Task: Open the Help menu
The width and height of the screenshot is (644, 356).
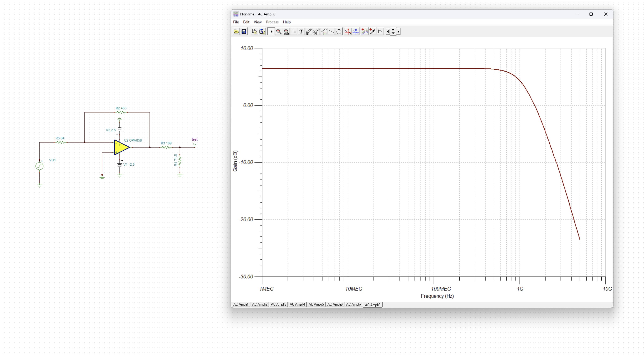Action: point(287,22)
